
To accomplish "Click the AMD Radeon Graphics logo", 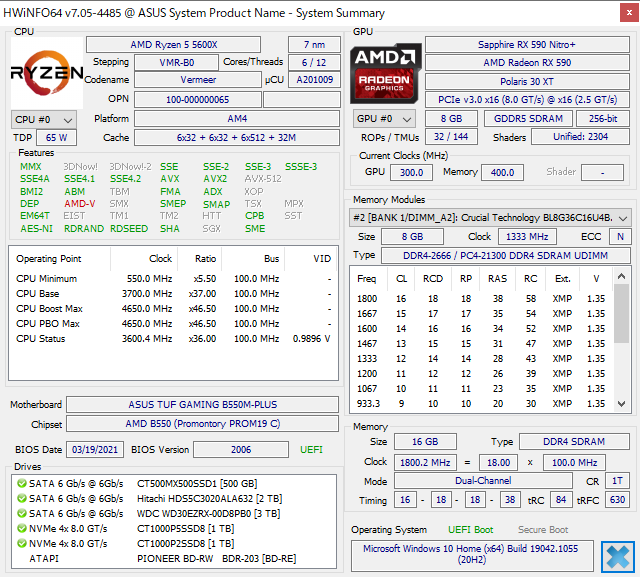I will point(385,73).
